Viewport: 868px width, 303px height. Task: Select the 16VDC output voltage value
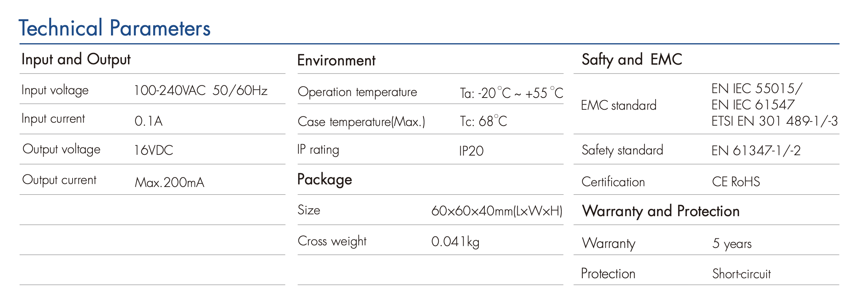pos(153,150)
